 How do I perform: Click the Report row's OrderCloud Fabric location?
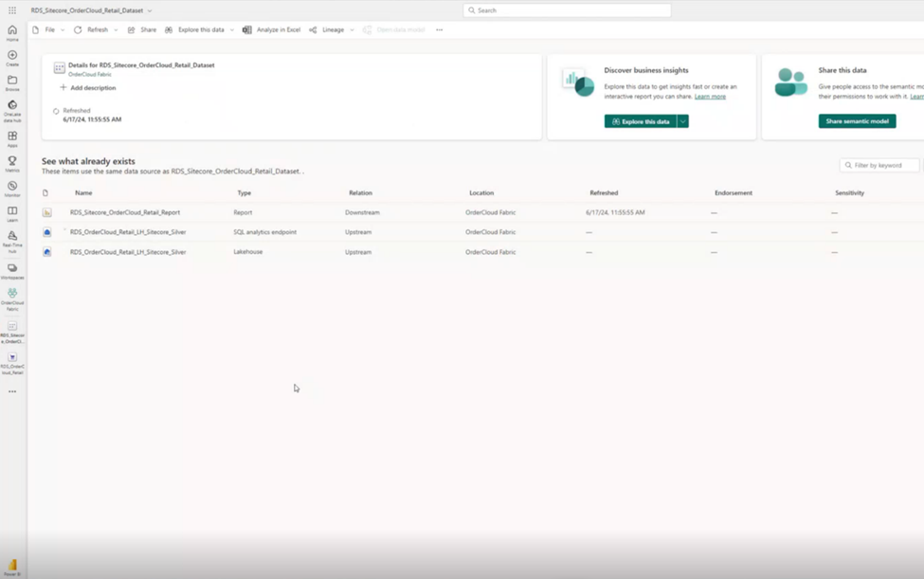coord(490,212)
